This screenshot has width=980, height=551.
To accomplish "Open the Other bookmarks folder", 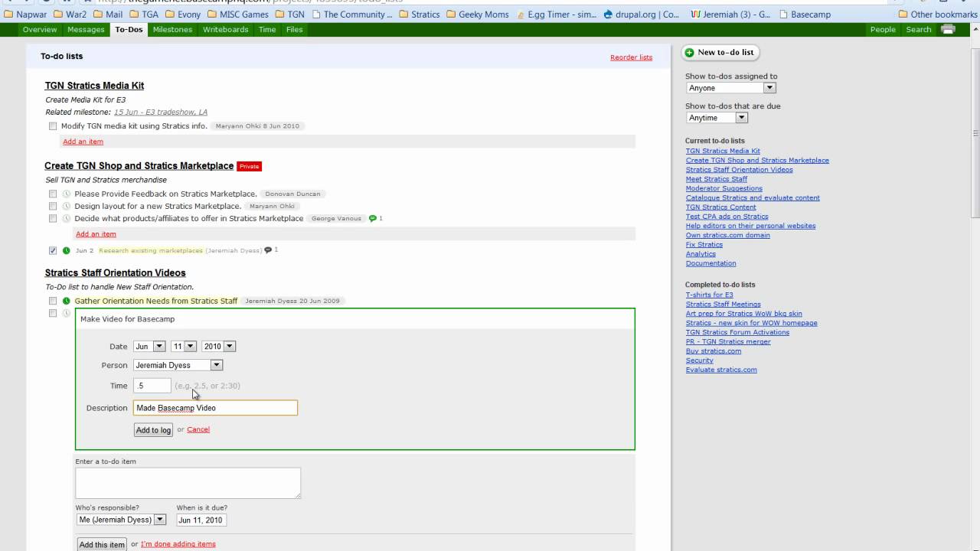I will click(936, 14).
